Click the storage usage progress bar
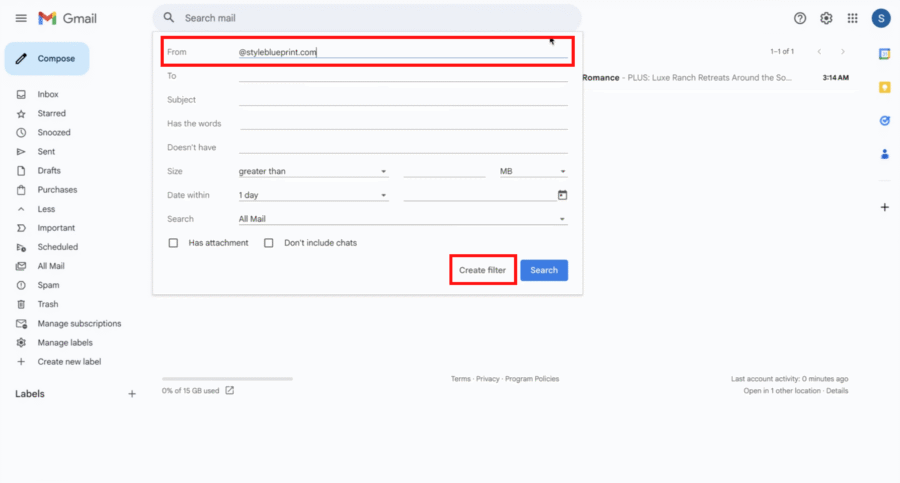Screen dimensions: 900x483 tap(227, 379)
